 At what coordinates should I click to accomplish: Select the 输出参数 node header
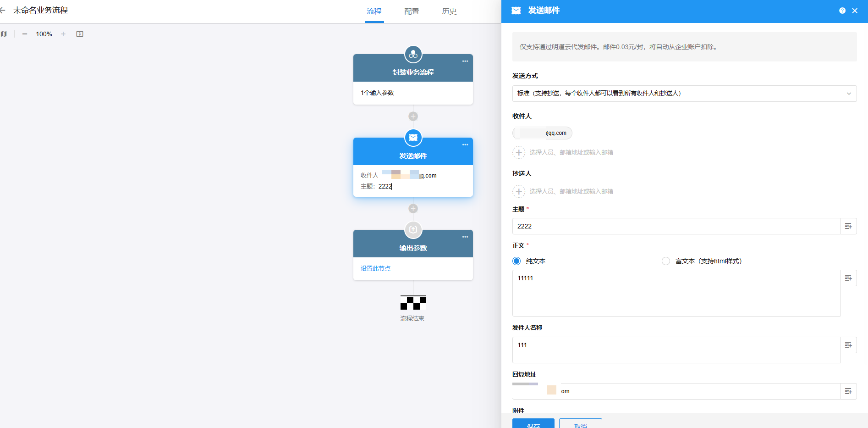(413, 244)
